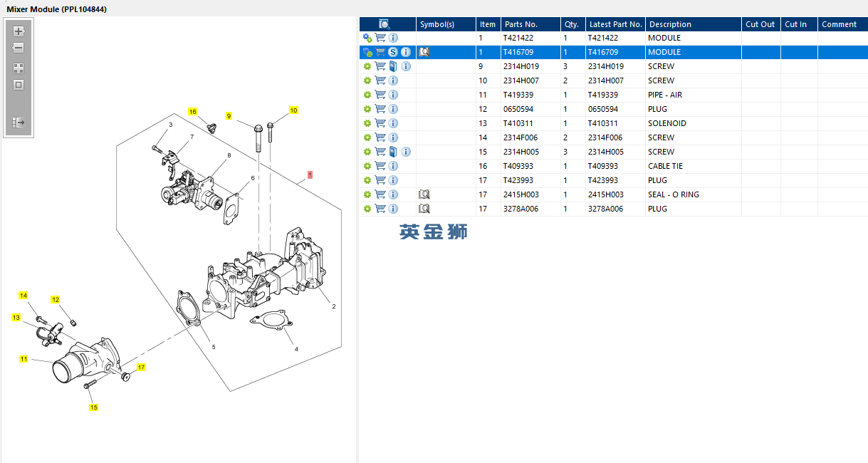868x463 pixels.
Task: Select the SOLENOID description cell
Action: [x=694, y=123]
